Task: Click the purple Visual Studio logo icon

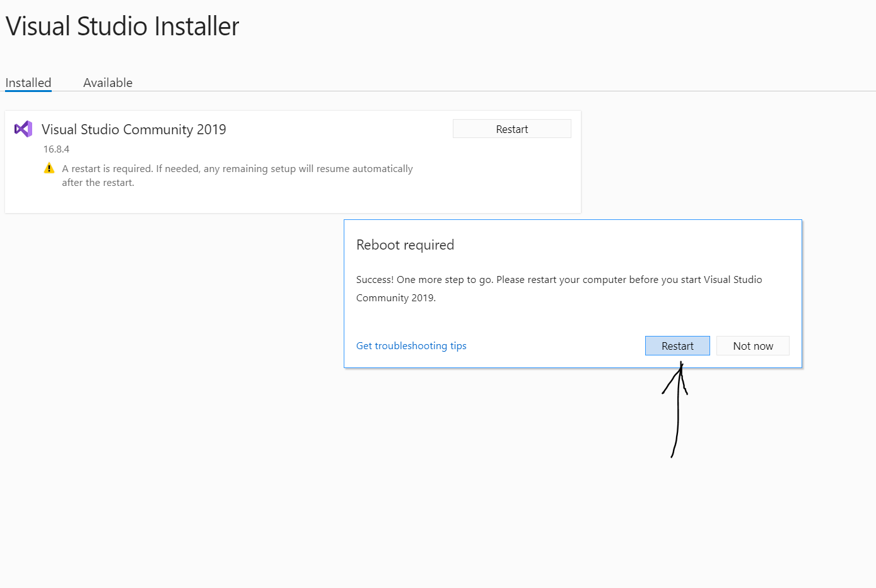Action: 23,129
